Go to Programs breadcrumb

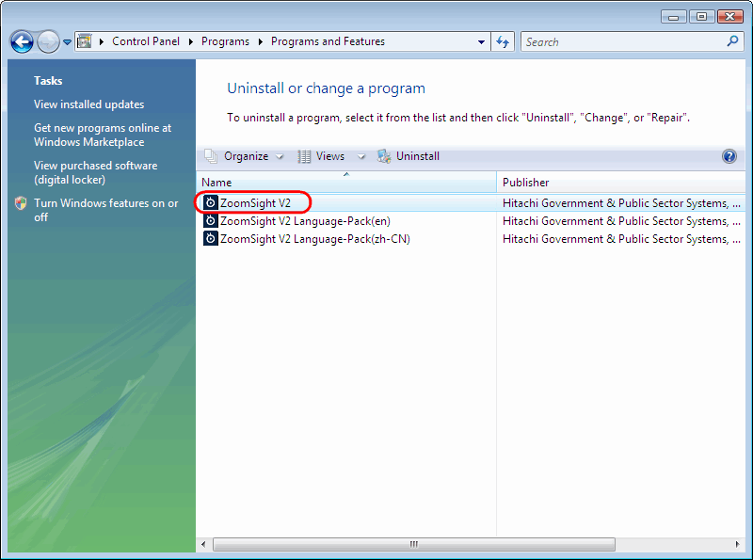[x=225, y=41]
